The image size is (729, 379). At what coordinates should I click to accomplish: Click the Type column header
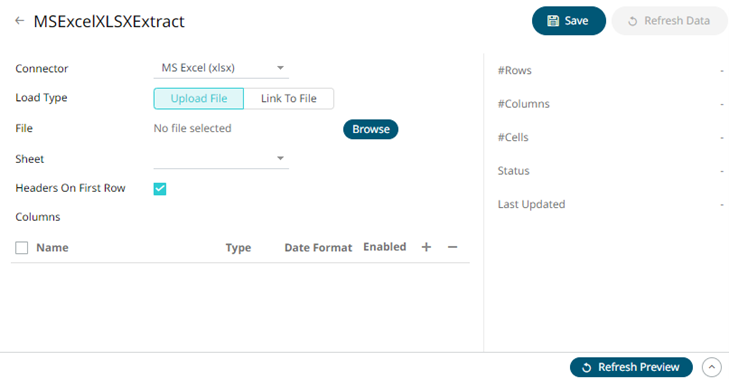click(x=238, y=247)
